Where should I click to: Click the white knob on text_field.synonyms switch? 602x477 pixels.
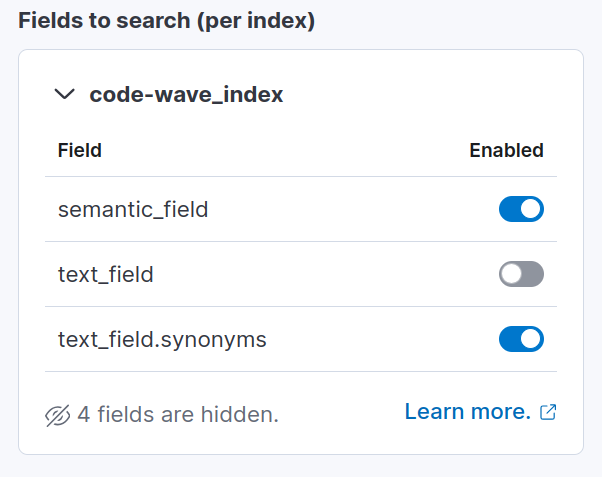tap(532, 339)
